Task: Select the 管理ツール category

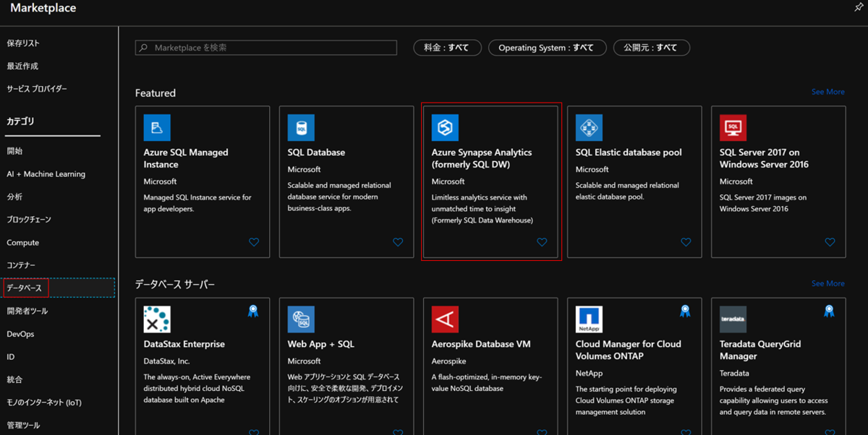Action: click(x=23, y=426)
